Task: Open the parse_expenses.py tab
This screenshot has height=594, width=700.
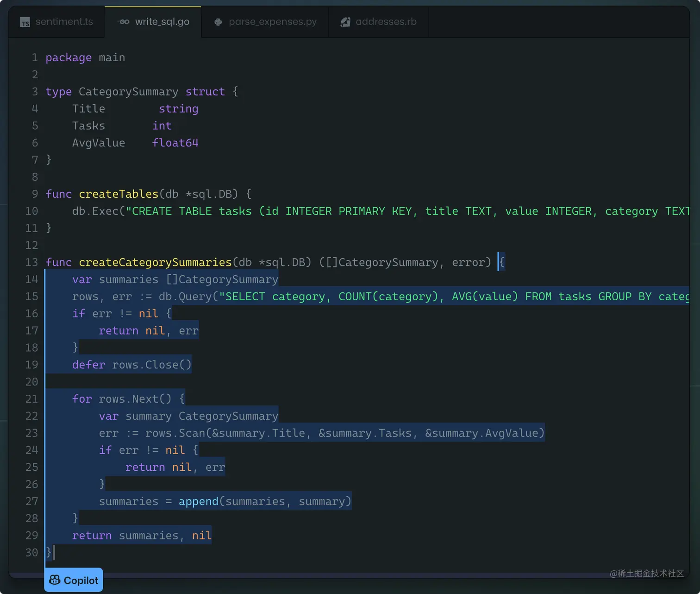Action: tap(265, 22)
